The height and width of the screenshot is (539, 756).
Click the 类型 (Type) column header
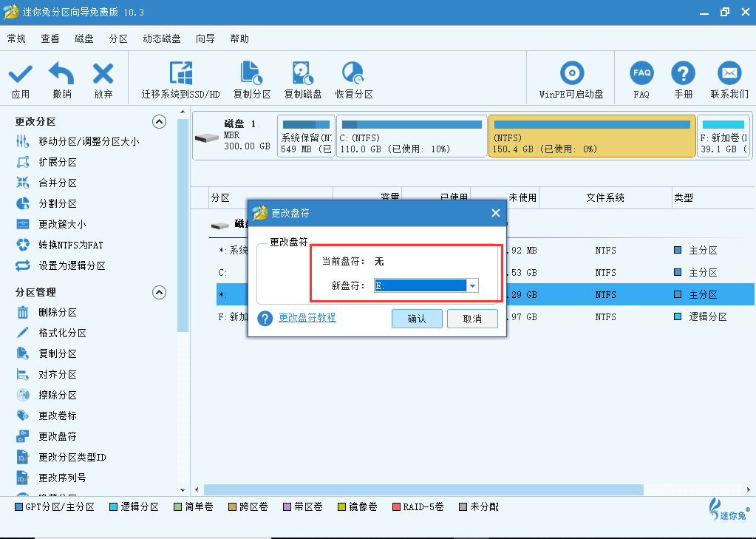[714, 198]
